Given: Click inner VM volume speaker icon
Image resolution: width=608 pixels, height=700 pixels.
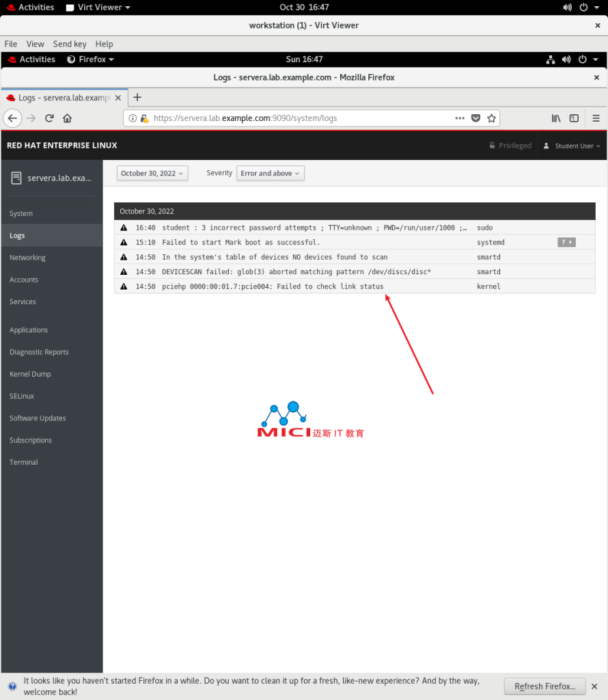Looking at the screenshot, I should [566, 59].
